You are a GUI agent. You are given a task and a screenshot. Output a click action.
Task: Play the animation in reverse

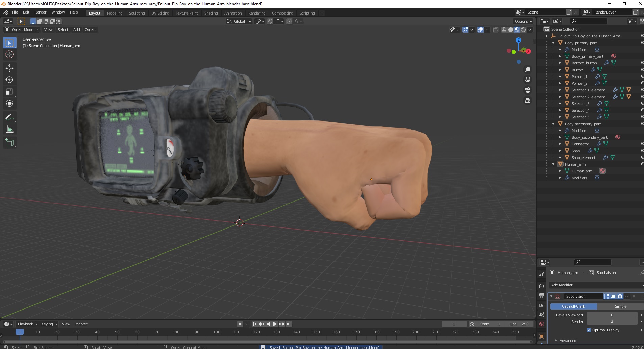pyautogui.click(x=268, y=324)
